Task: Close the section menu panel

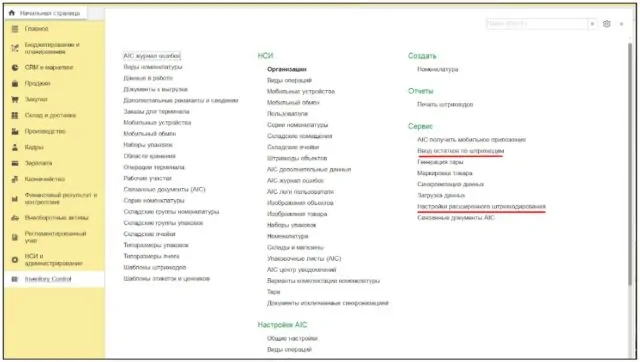Action: tap(621, 24)
